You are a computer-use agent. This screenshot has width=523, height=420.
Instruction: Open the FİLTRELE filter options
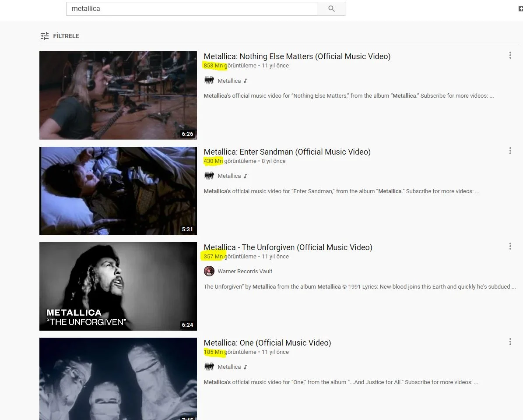tap(60, 36)
